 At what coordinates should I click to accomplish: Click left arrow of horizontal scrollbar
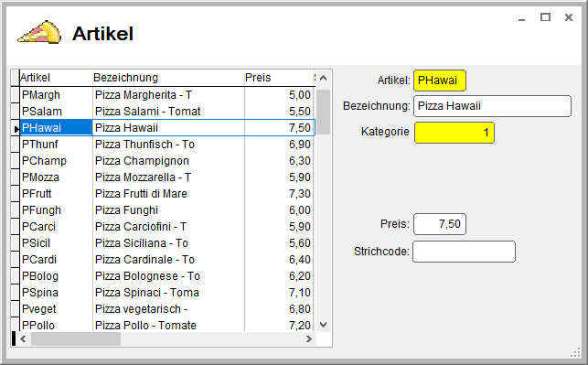click(x=23, y=338)
